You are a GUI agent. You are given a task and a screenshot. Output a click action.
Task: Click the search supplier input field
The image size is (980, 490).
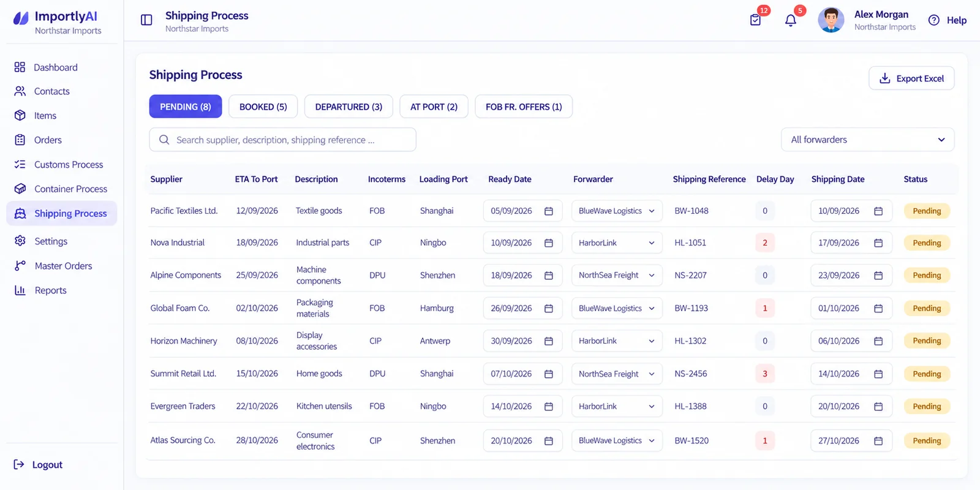click(x=282, y=140)
